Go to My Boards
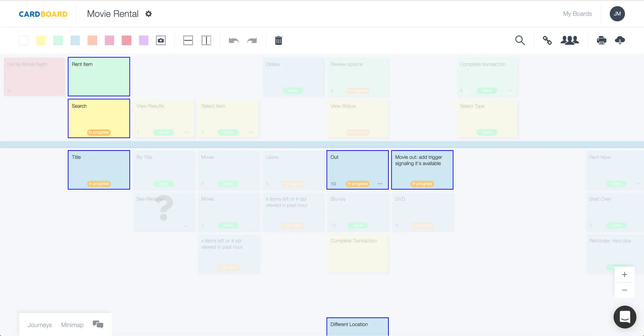644x336 pixels. point(577,14)
